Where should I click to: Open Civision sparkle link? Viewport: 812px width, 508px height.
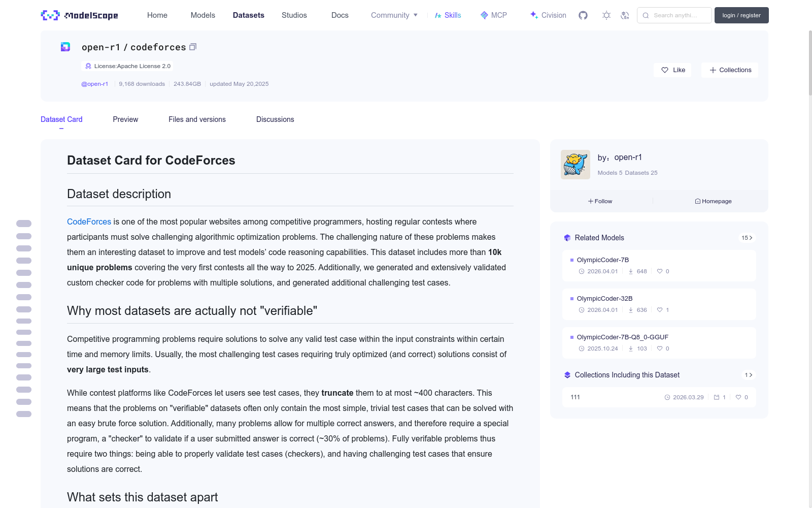click(548, 15)
